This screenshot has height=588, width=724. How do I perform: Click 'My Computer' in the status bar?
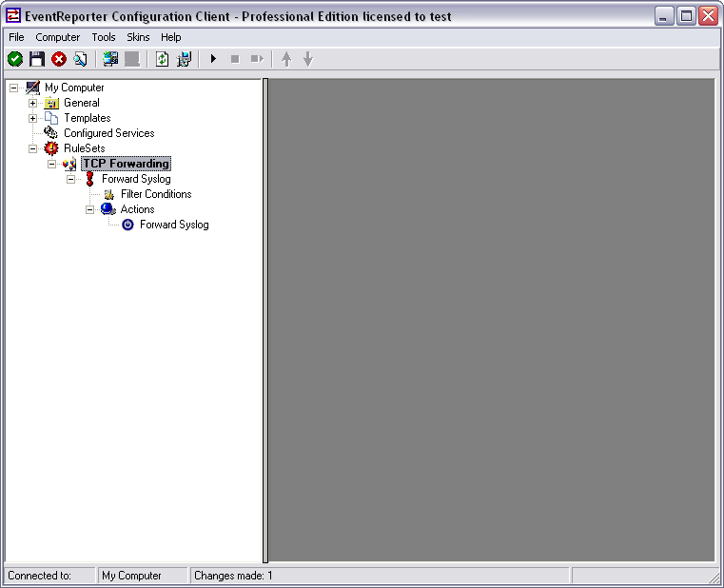[x=131, y=576]
